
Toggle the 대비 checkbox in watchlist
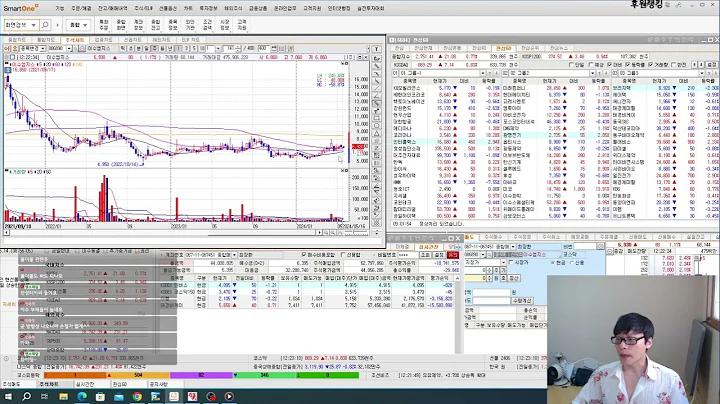(610, 65)
